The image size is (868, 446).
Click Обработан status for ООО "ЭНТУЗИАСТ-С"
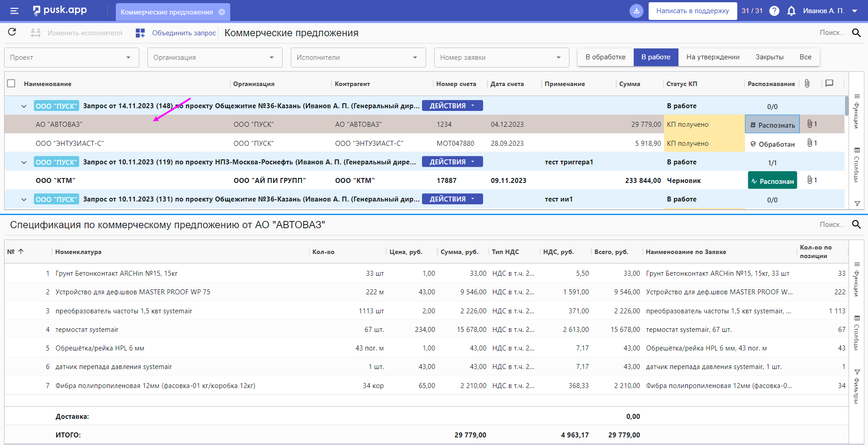[x=772, y=144]
